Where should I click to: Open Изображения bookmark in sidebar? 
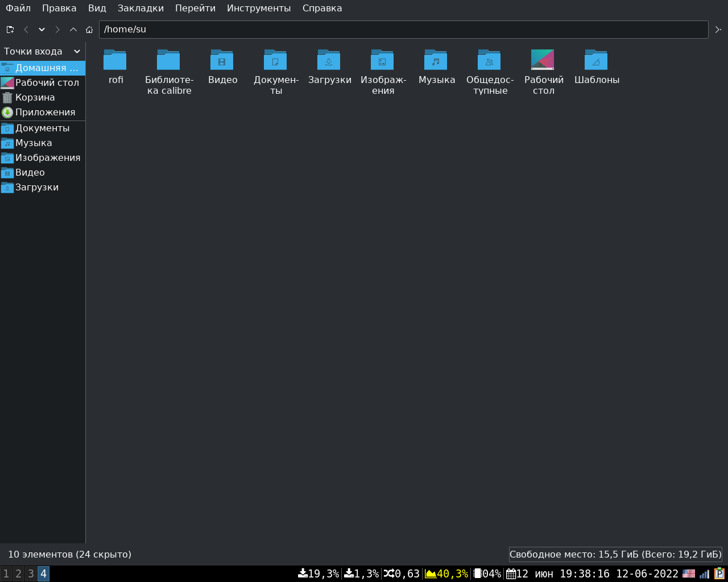[x=43, y=158]
